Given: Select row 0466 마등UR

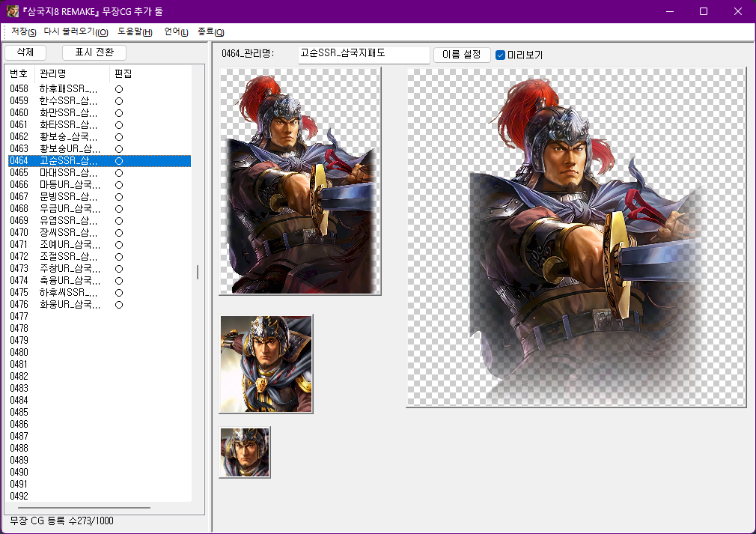Looking at the screenshot, I should pos(100,185).
